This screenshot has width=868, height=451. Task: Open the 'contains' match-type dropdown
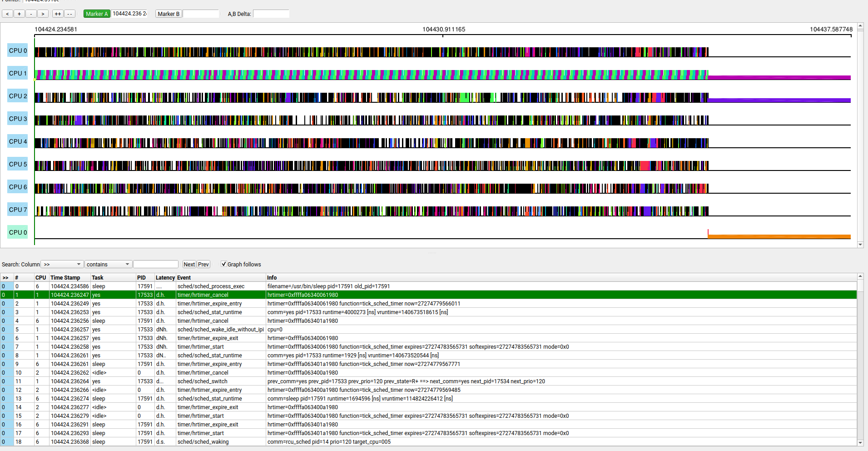point(108,265)
